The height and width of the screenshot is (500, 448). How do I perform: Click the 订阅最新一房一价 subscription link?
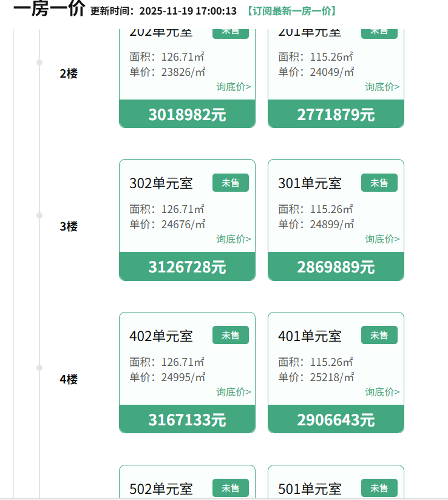(291, 11)
